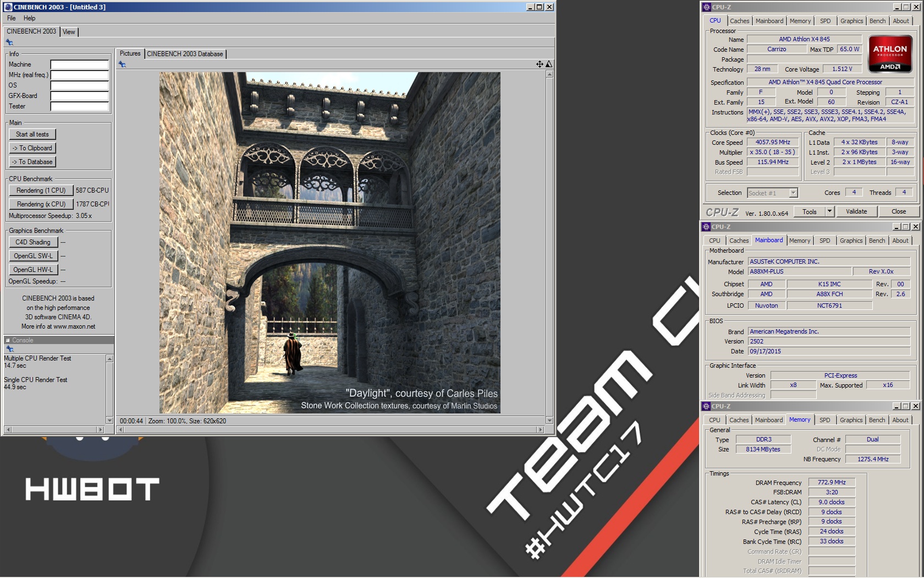This screenshot has height=578, width=924.
Task: Click the A88XM-PLUS model value
Action: (799, 271)
